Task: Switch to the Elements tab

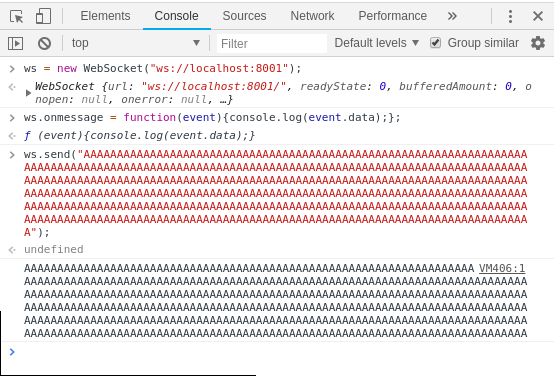Action: point(105,16)
